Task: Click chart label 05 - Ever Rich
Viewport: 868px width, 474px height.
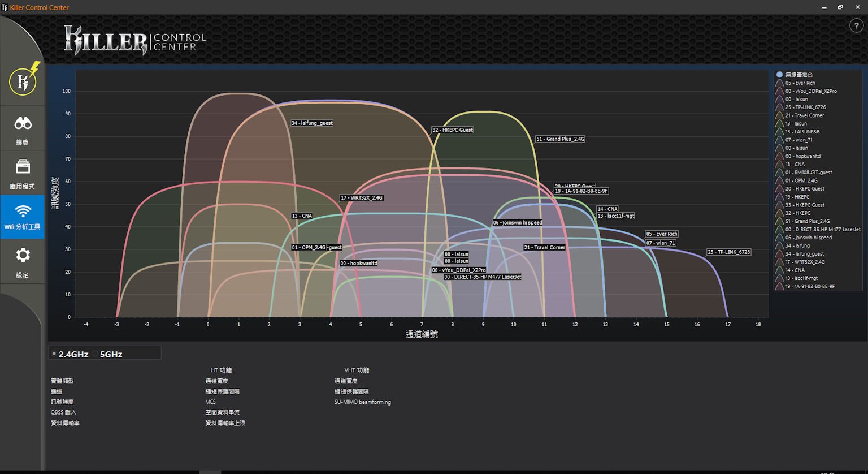Action: 662,234
